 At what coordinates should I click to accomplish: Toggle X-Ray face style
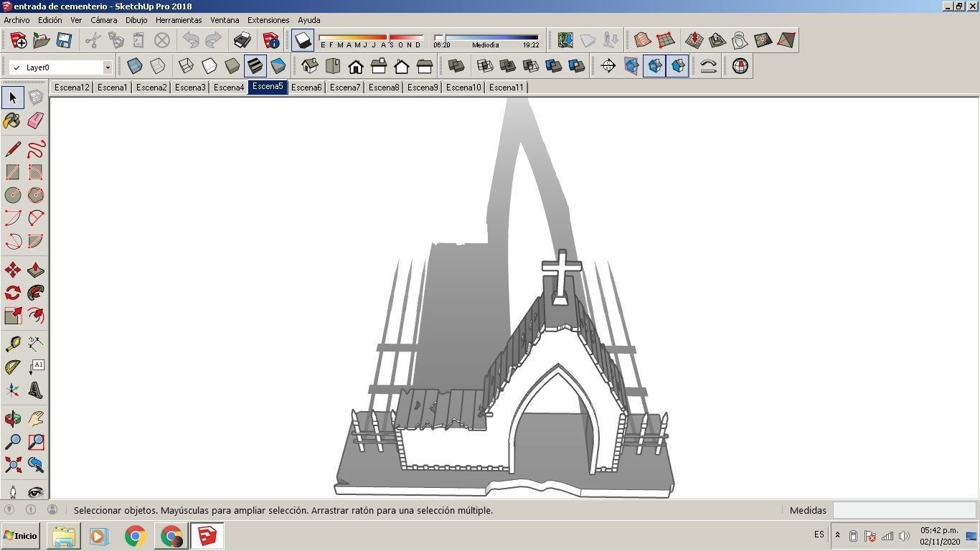pos(134,66)
